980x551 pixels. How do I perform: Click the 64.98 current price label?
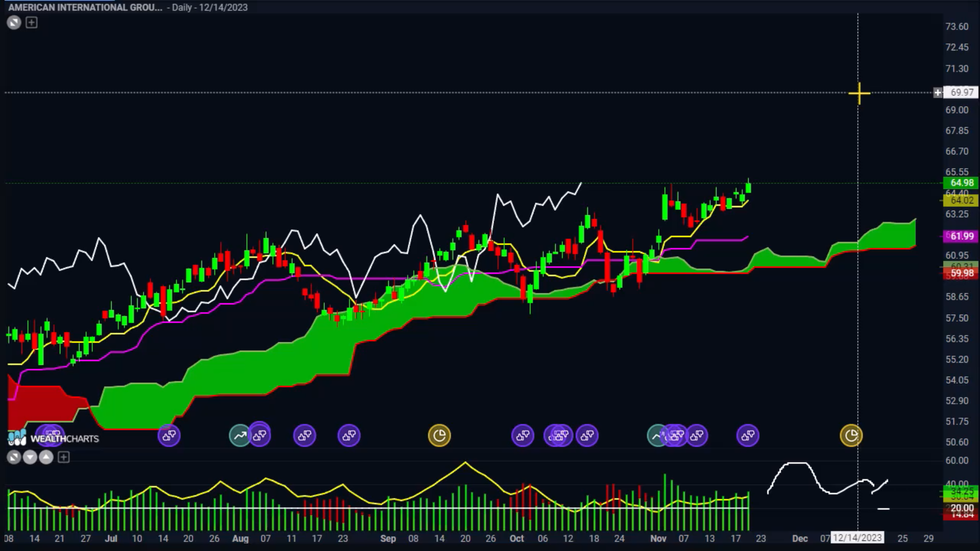tap(961, 183)
